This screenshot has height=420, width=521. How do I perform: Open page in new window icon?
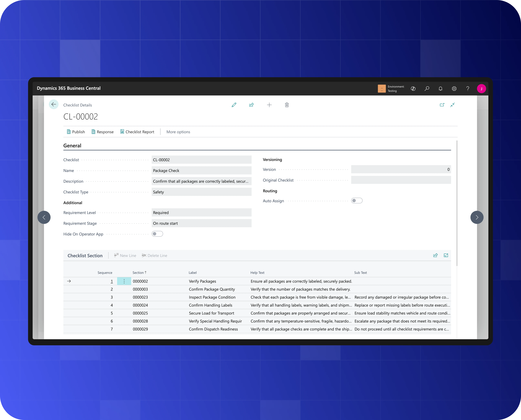(442, 105)
